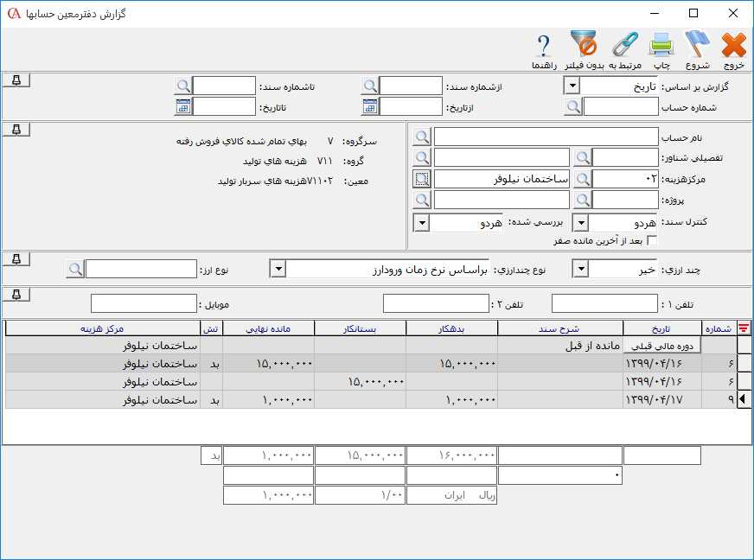Click the شروع (Start) flag icon
754x560 pixels.
(x=697, y=45)
